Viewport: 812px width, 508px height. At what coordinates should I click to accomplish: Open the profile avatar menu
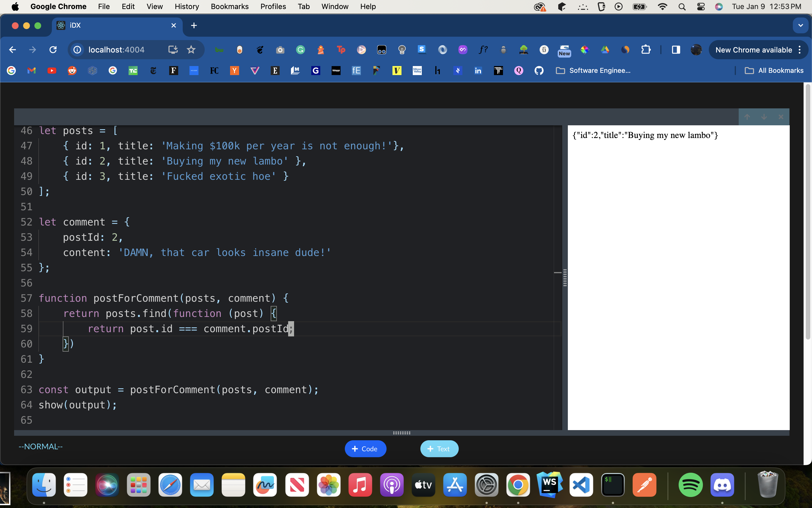(696, 50)
